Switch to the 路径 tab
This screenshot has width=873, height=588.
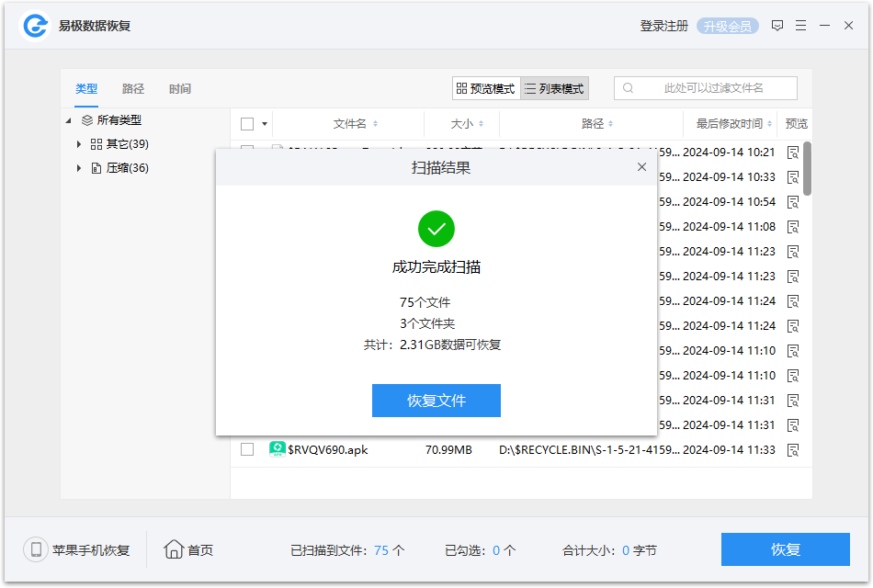132,88
